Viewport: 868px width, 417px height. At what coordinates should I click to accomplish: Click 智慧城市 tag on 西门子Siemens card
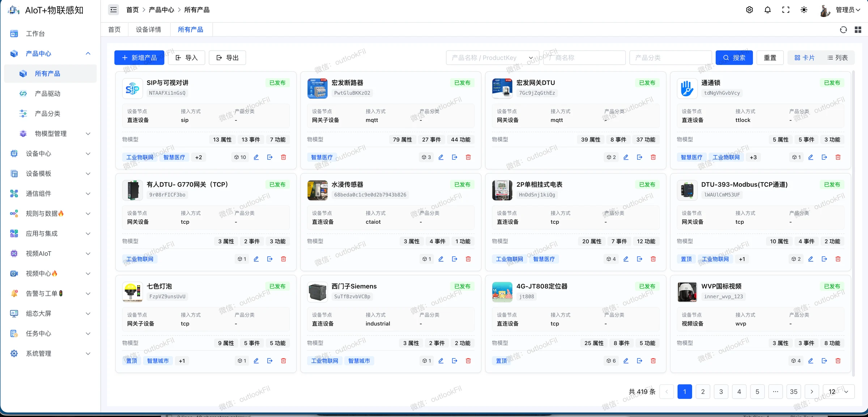click(359, 361)
